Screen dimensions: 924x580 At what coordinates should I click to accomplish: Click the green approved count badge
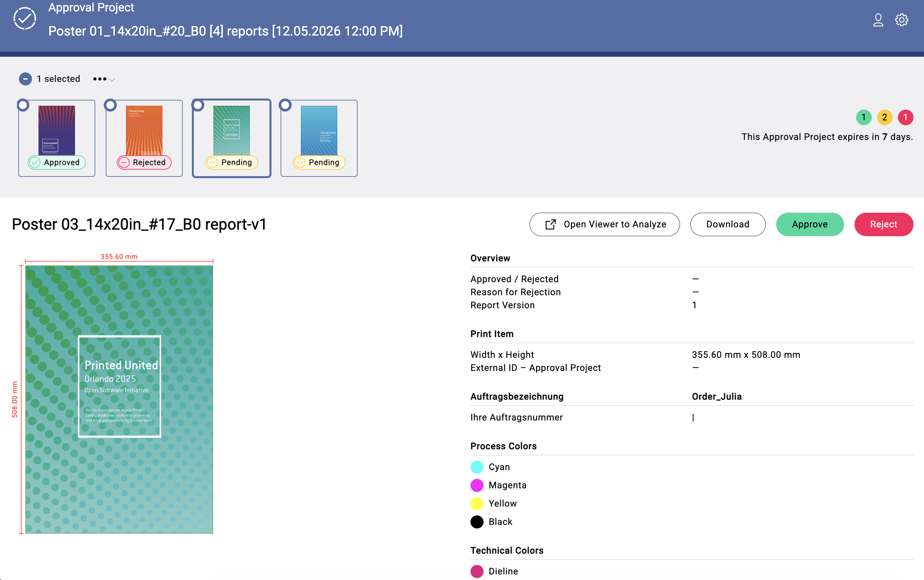[863, 117]
